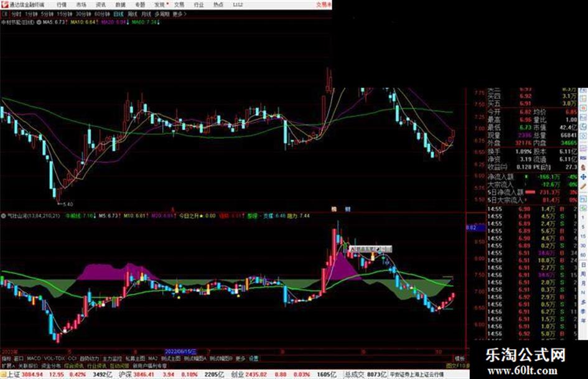Open the 模板 template button
588x379 pixels.
[x=460, y=358]
